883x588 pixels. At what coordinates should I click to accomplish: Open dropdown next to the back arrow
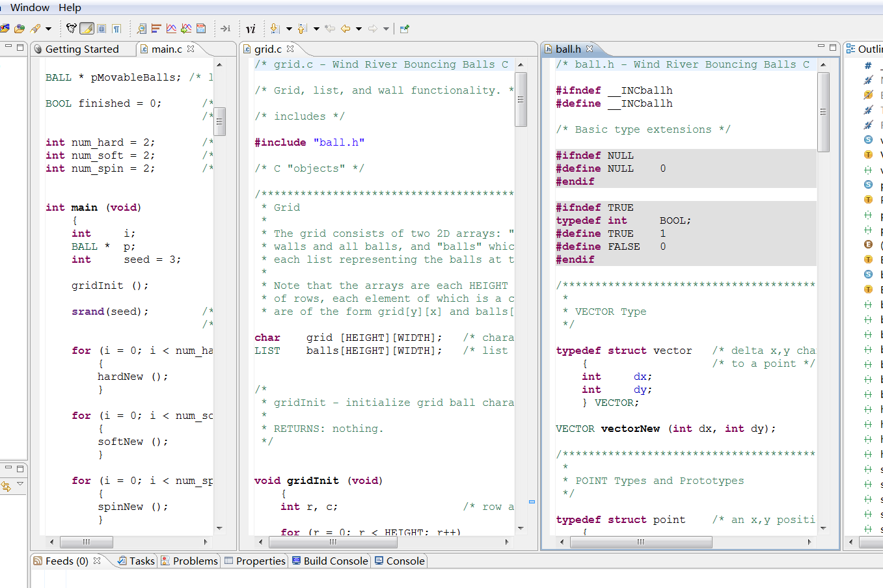(357, 28)
